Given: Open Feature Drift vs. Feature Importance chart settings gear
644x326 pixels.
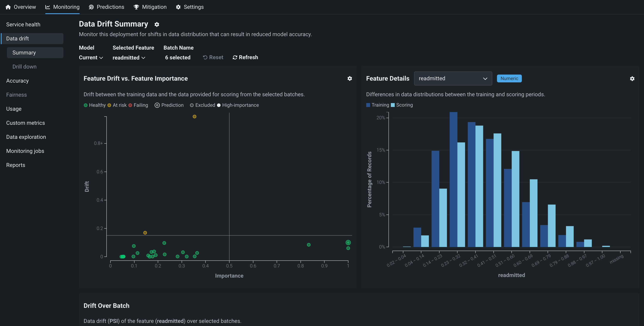Looking at the screenshot, I should [350, 79].
